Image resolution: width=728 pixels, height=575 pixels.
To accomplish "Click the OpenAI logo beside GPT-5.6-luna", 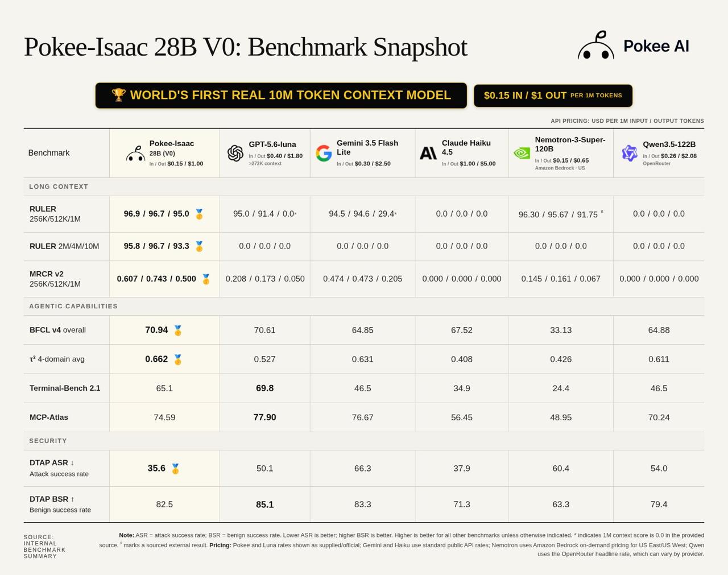I will tap(235, 153).
